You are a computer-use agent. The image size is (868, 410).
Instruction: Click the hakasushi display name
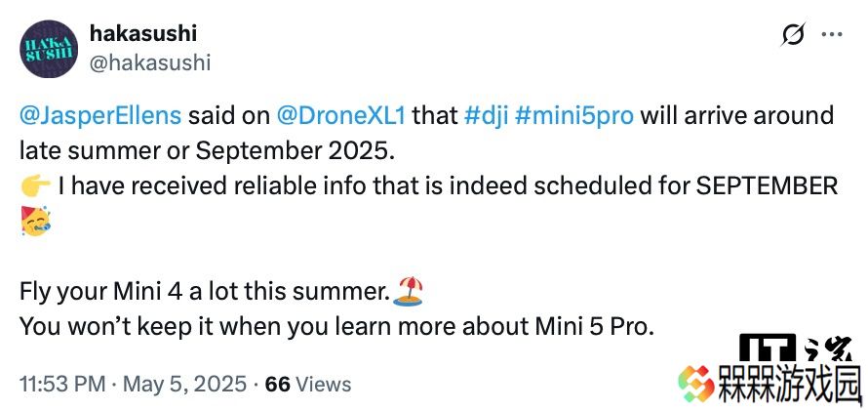tap(142, 34)
